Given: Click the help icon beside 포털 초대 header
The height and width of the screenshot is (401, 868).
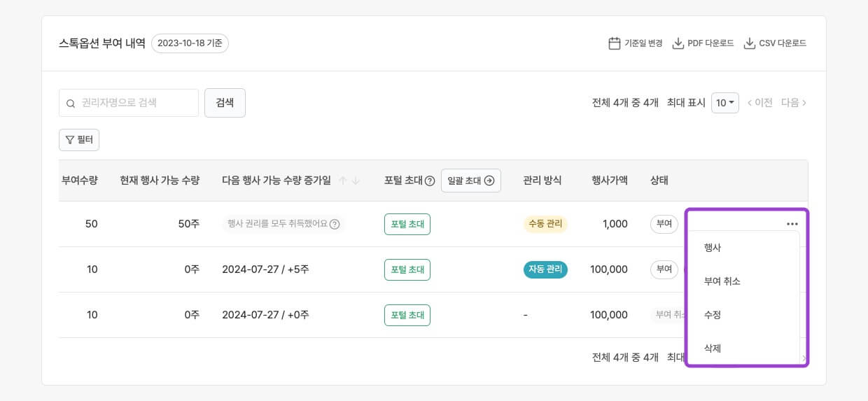Looking at the screenshot, I should pyautogui.click(x=430, y=181).
